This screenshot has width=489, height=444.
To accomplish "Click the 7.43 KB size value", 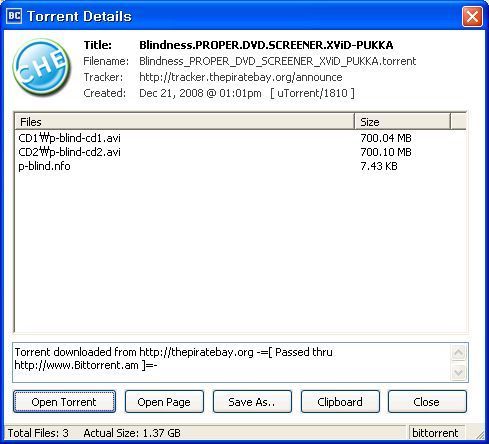I will point(379,166).
